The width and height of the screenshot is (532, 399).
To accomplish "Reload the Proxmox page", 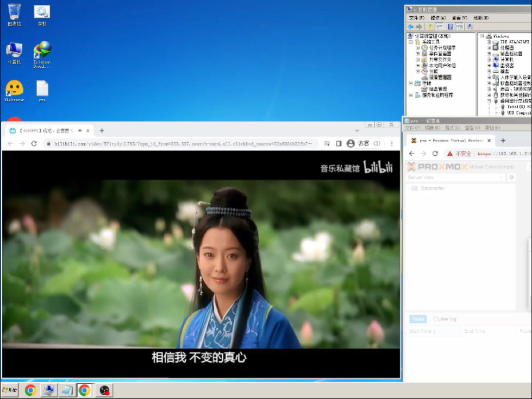I will click(x=435, y=154).
